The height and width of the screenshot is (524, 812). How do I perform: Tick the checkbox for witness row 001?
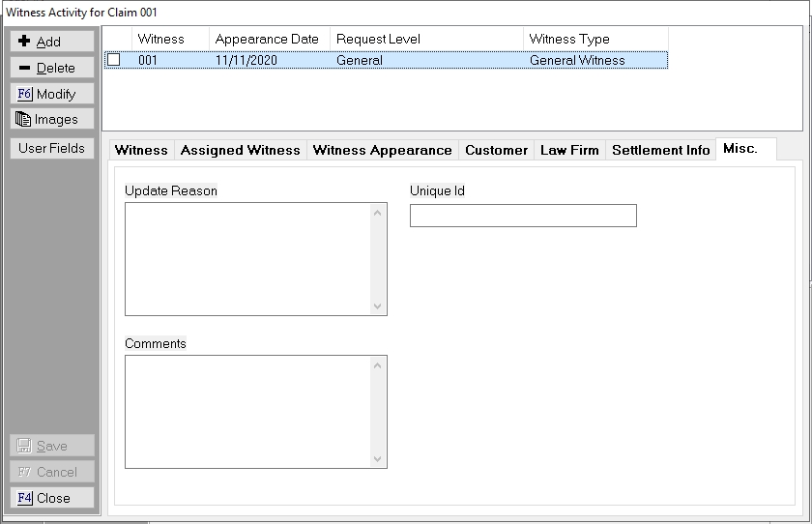click(114, 60)
